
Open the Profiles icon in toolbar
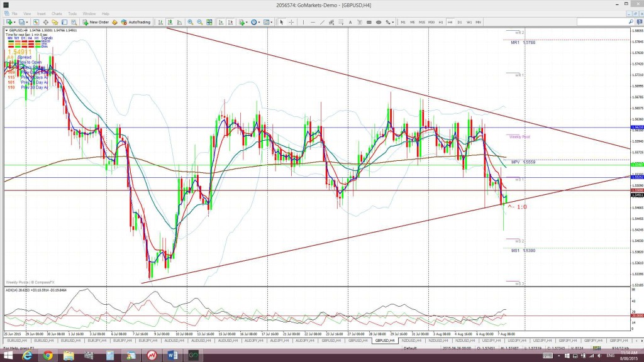click(21, 22)
